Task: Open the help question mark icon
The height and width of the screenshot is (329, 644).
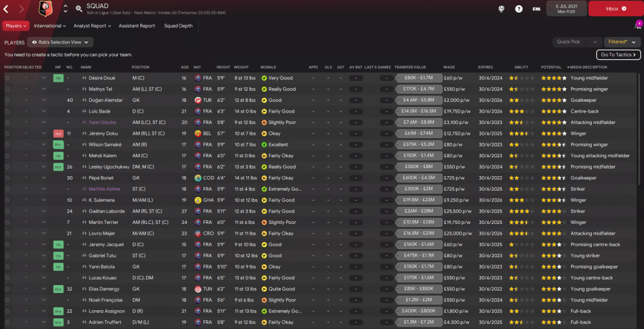Action: [x=518, y=9]
